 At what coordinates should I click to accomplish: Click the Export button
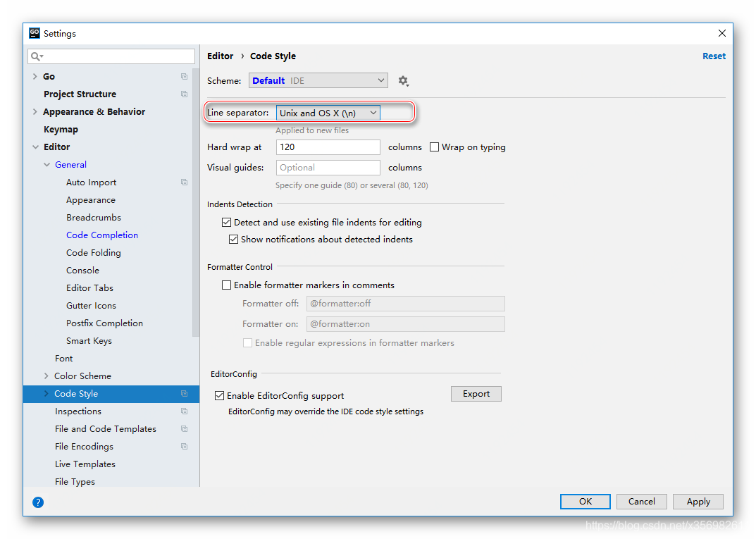476,394
